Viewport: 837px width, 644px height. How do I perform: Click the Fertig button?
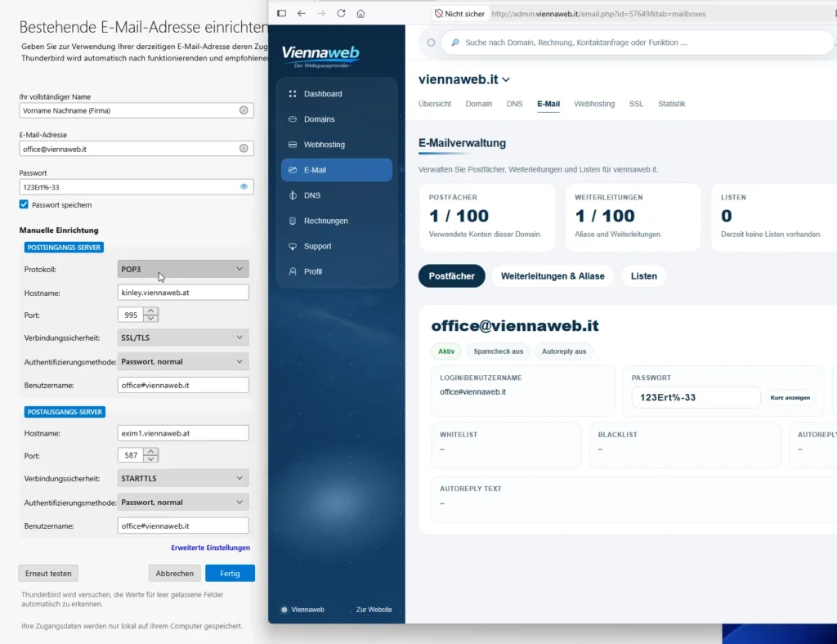tap(230, 573)
